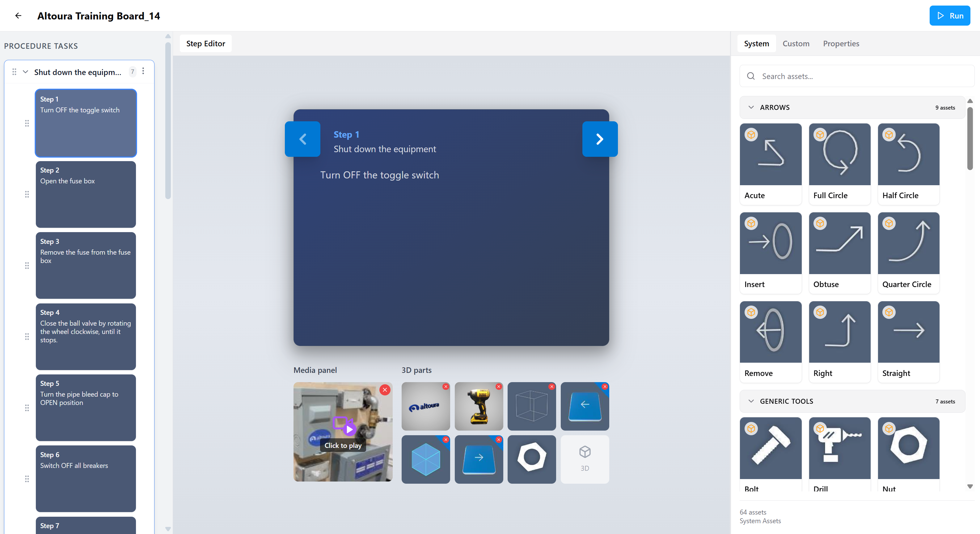Select the wireframe cube 3D part

(531, 406)
